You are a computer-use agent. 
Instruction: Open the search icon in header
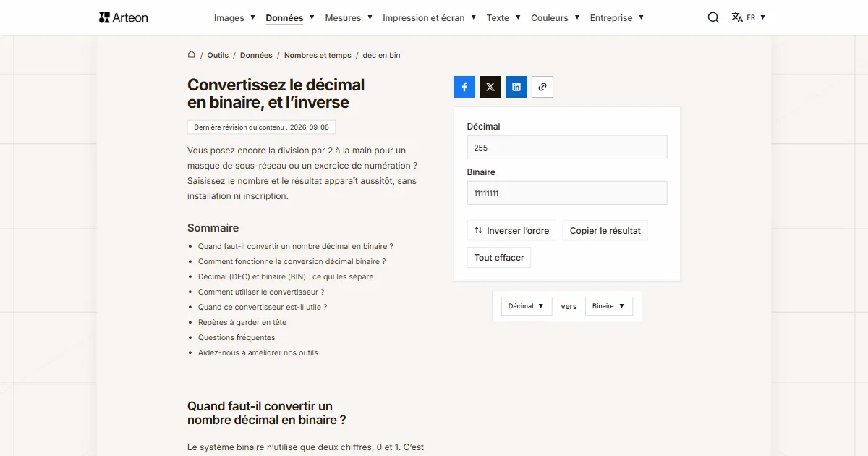(x=713, y=17)
